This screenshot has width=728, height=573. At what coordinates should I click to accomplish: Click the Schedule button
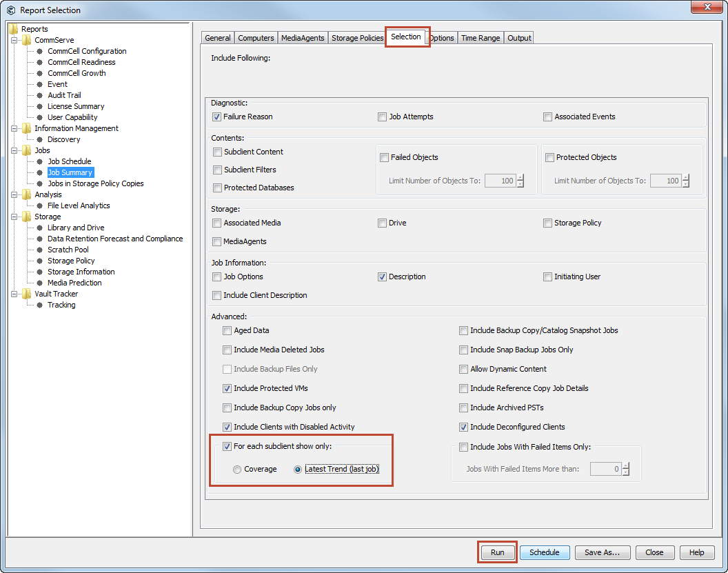(544, 552)
